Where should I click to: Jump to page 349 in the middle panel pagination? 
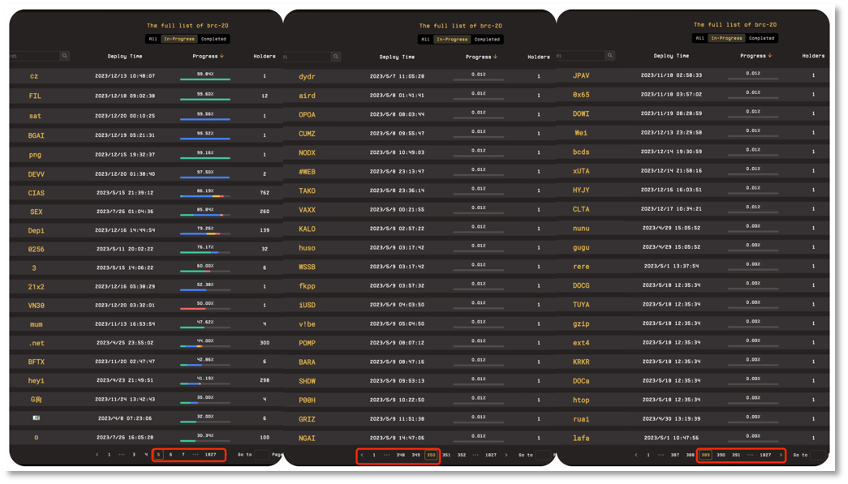(416, 454)
